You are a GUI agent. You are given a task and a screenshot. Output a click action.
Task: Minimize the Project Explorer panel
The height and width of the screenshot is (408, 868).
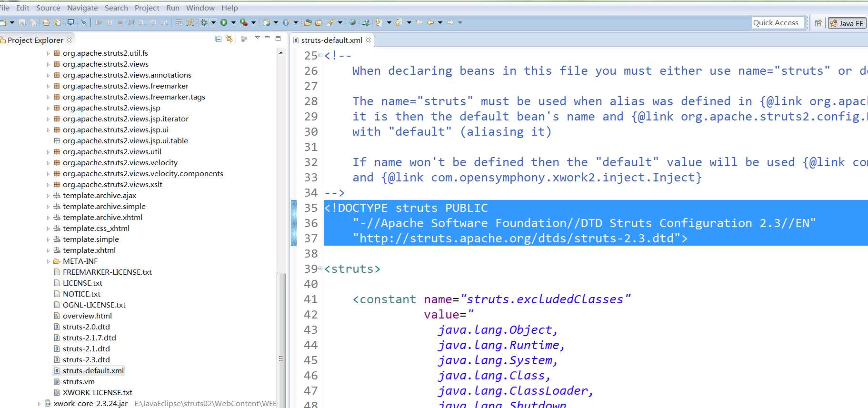[267, 38]
